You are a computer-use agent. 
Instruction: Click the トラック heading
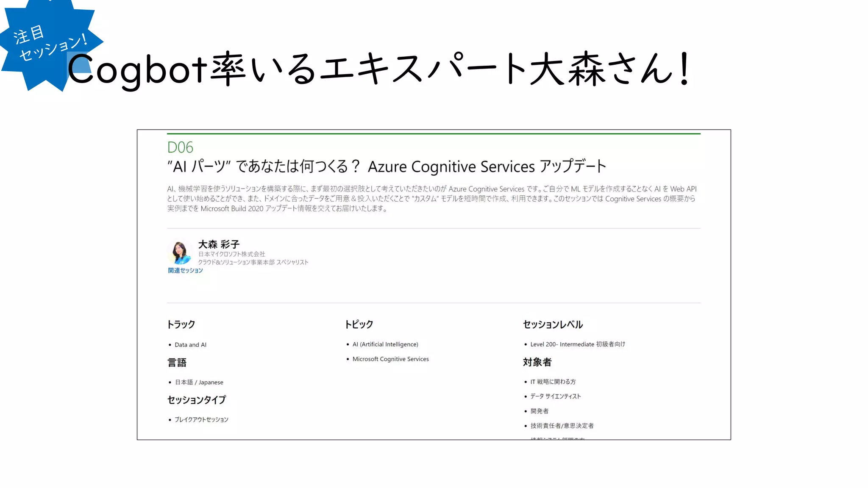click(181, 324)
